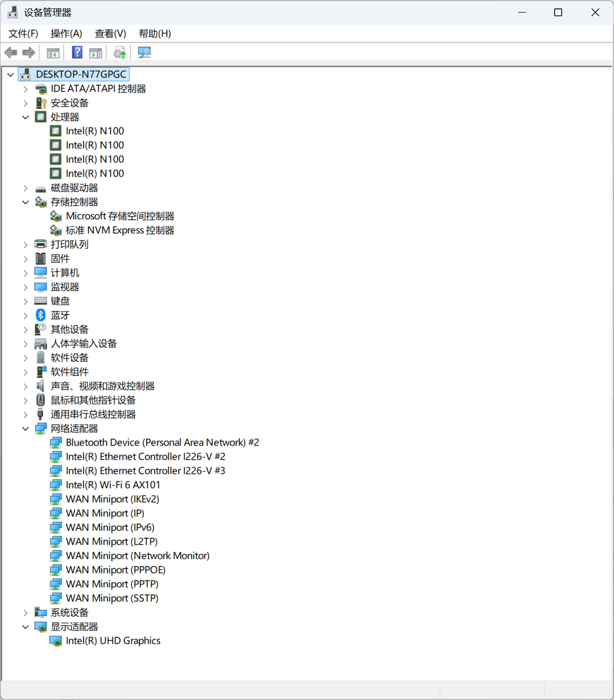Click the 安全设备 key icon
The width and height of the screenshot is (614, 700).
(x=40, y=103)
